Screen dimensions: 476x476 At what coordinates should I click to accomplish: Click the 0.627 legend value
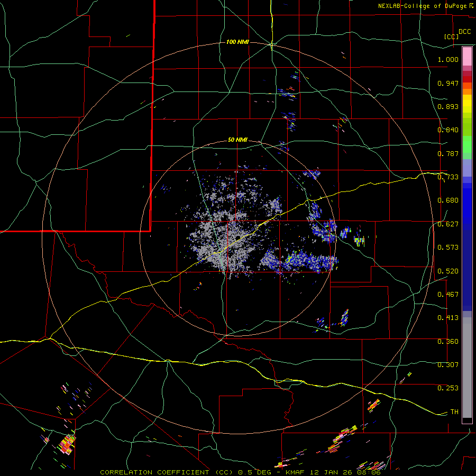(448, 224)
